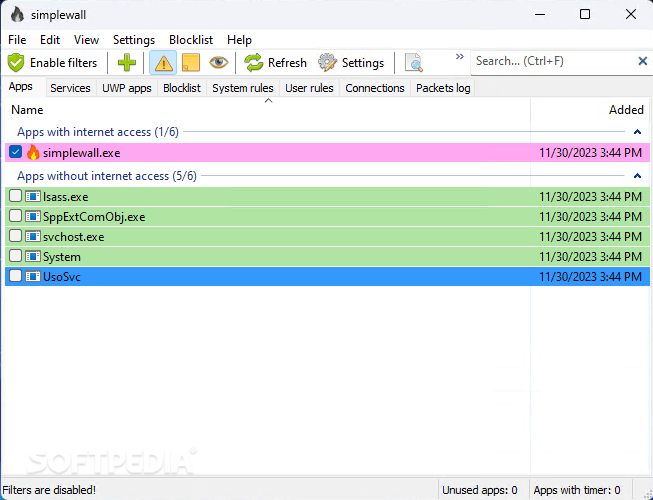
Task: Sort by the Added column header
Action: click(590, 110)
